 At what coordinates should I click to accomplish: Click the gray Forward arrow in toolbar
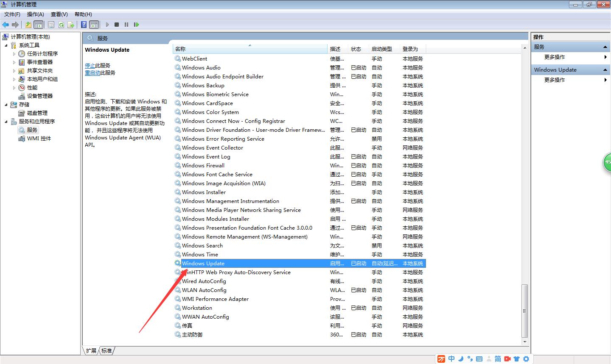pos(15,25)
